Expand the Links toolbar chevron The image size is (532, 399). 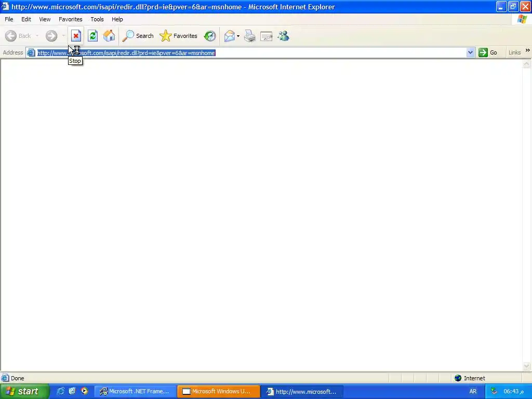528,50
